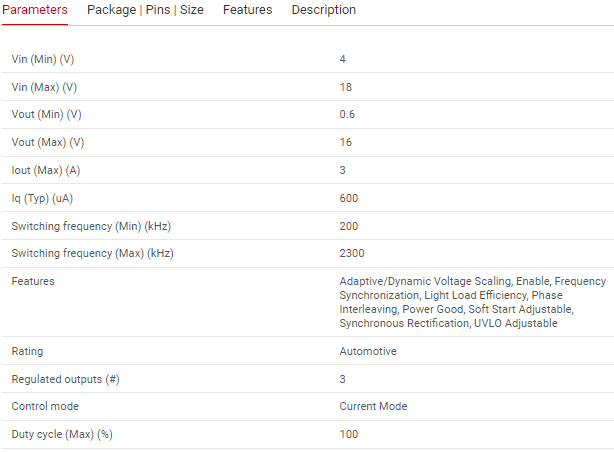
Task: Select the Features tab
Action: [247, 10]
